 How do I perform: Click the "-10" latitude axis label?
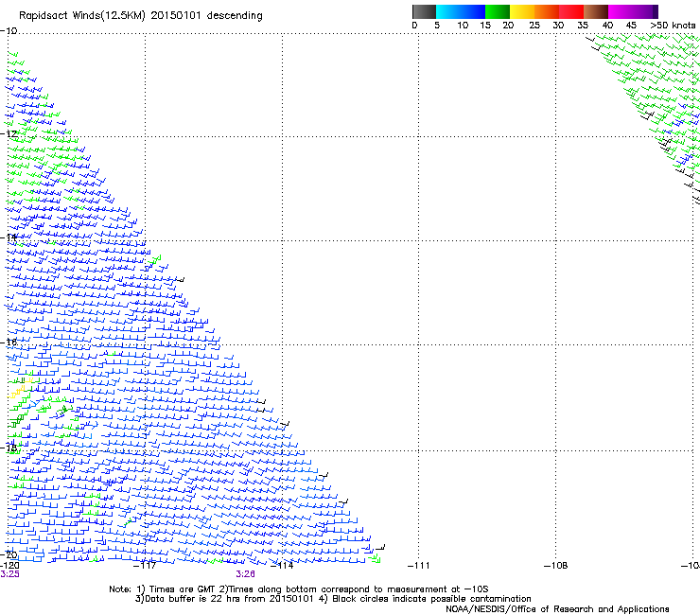pyautogui.click(x=9, y=31)
